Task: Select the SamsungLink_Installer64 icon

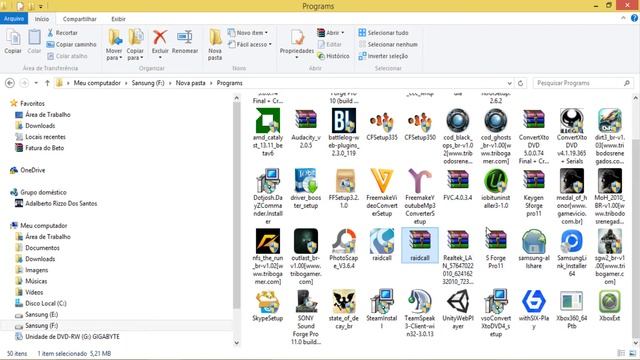Action: 571,241
